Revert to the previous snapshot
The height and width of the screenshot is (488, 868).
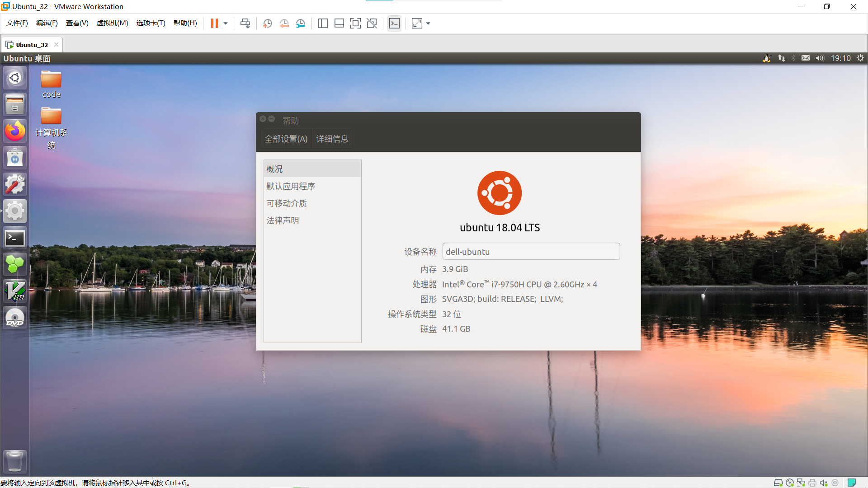[x=284, y=23]
